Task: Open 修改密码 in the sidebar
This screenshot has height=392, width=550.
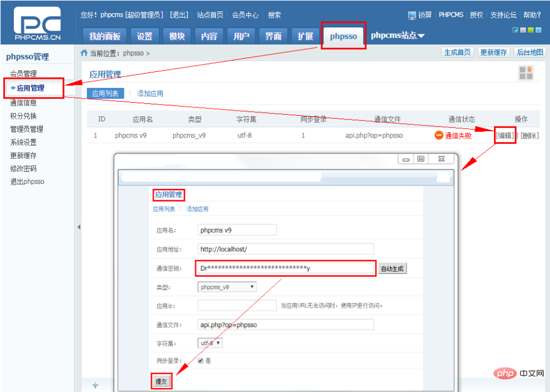Action: 23,168
